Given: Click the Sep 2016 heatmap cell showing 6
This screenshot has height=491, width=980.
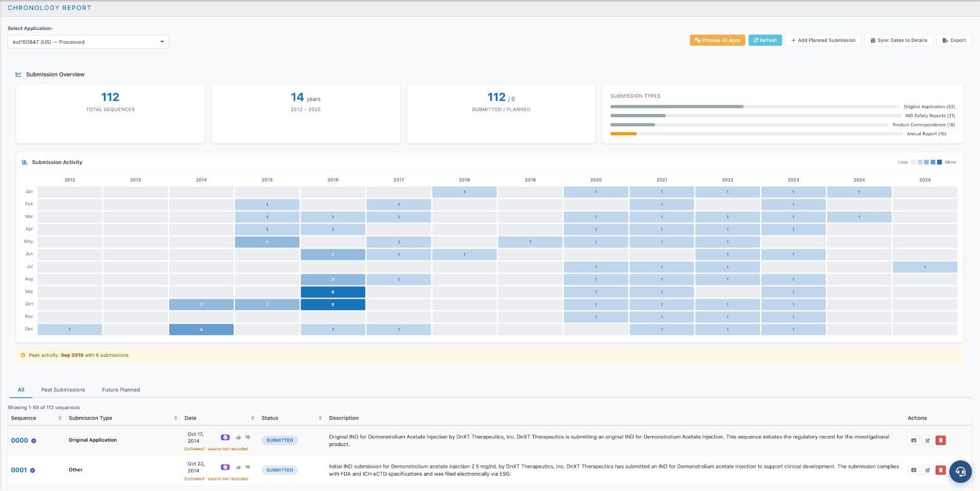Looking at the screenshot, I should tap(333, 292).
